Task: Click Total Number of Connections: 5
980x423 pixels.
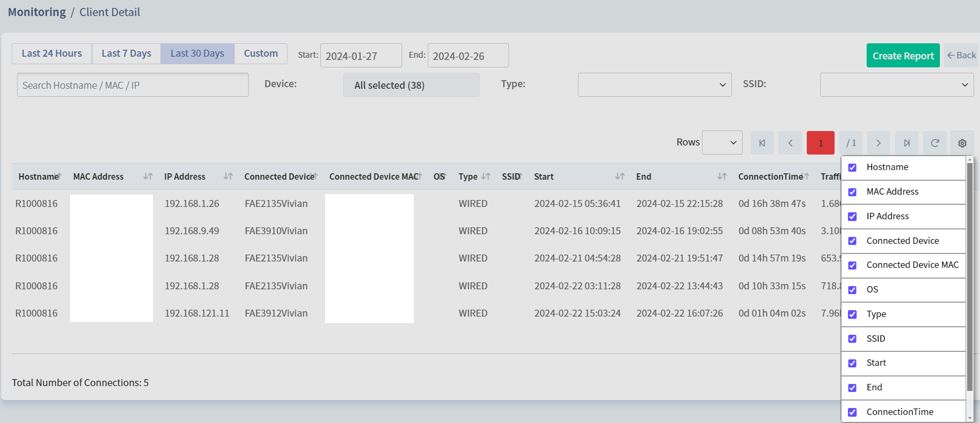Action: pyautogui.click(x=80, y=383)
